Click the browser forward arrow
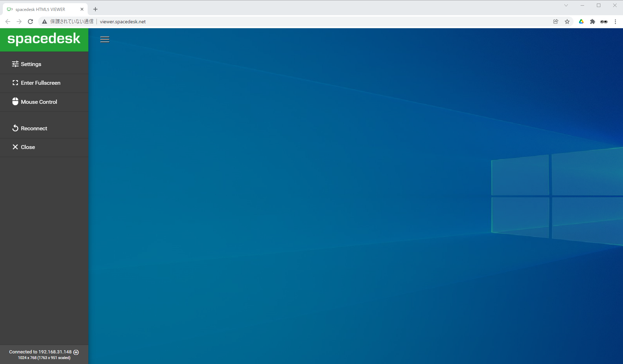Image resolution: width=623 pixels, height=364 pixels. click(x=19, y=22)
